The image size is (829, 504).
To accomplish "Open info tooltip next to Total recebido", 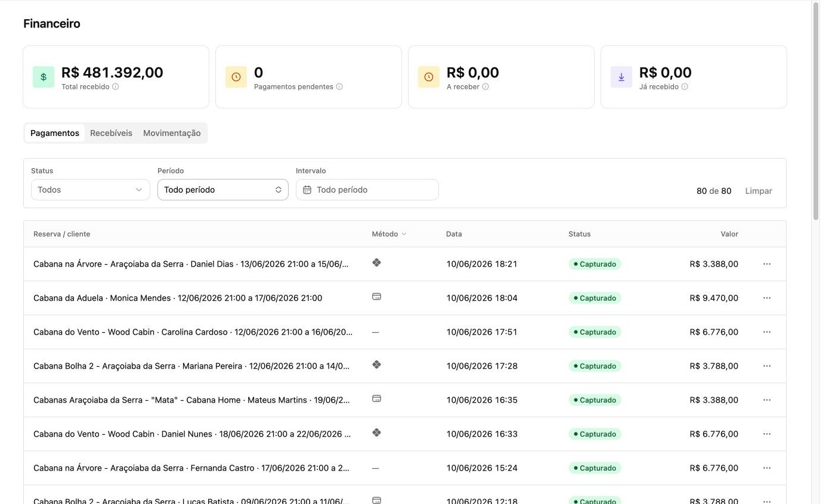I will pyautogui.click(x=116, y=86).
